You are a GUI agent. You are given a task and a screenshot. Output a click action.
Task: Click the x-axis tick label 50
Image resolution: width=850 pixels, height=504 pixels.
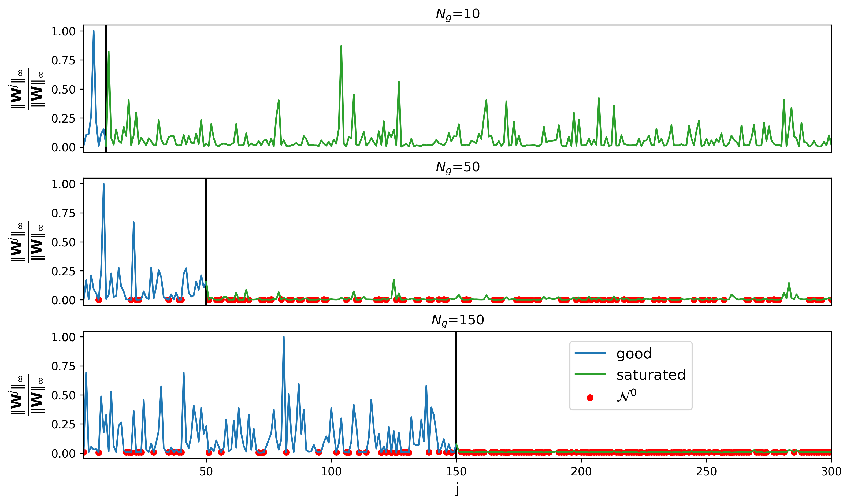point(206,472)
